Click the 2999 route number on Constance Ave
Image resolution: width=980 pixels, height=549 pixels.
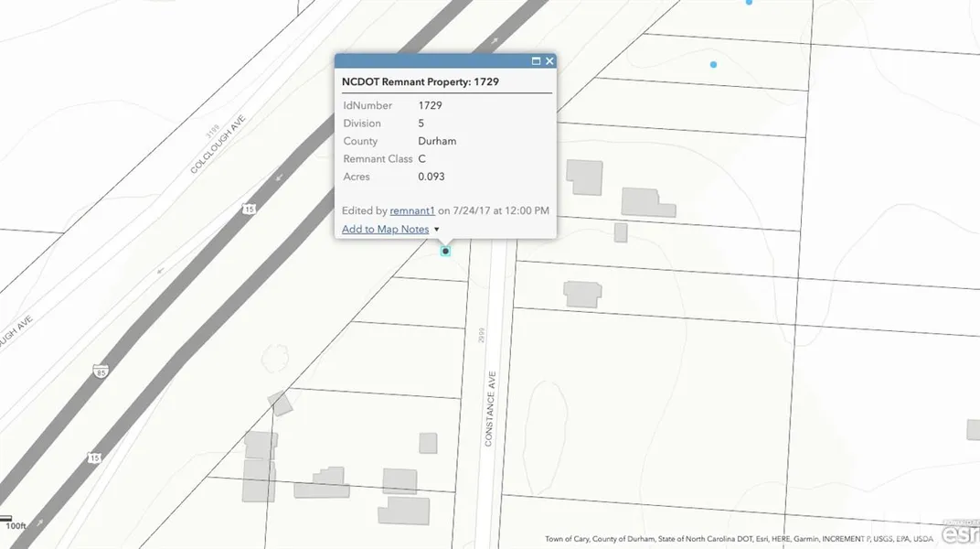tap(481, 335)
